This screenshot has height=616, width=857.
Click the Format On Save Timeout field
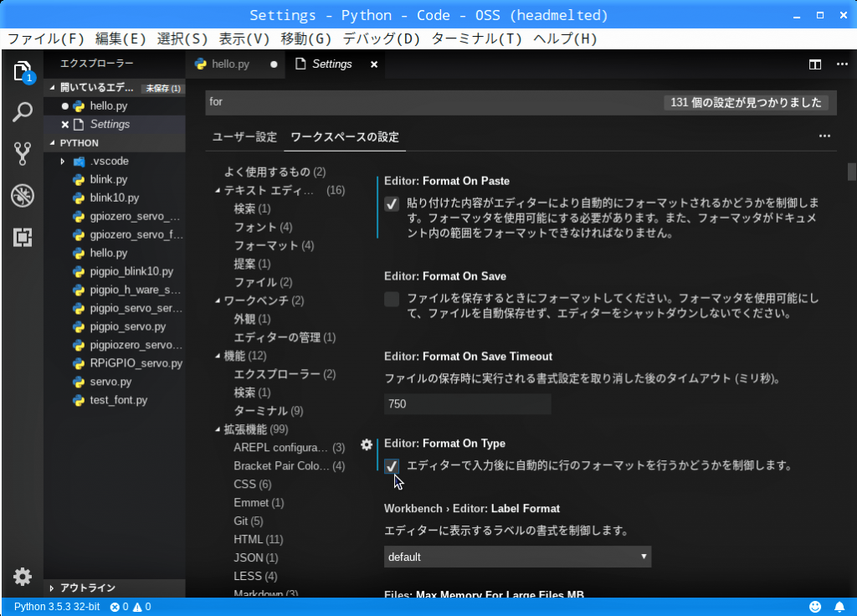click(x=467, y=404)
